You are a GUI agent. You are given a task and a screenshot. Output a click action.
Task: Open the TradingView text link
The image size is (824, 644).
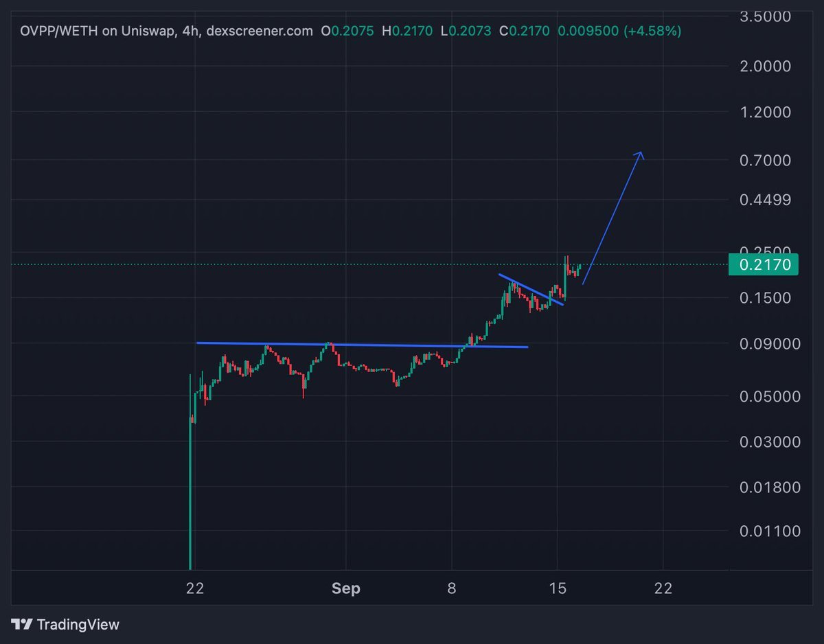pos(78,625)
